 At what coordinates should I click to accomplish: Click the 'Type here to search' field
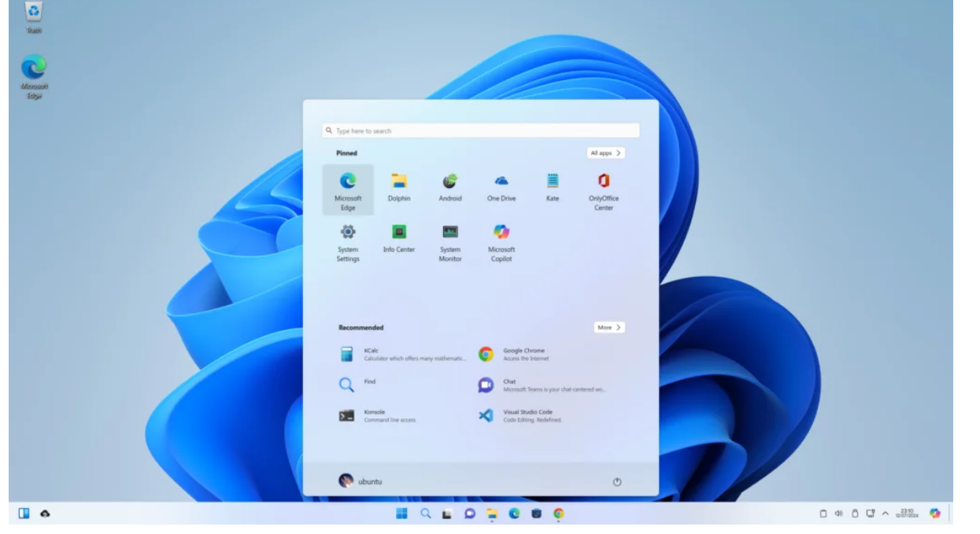[481, 131]
